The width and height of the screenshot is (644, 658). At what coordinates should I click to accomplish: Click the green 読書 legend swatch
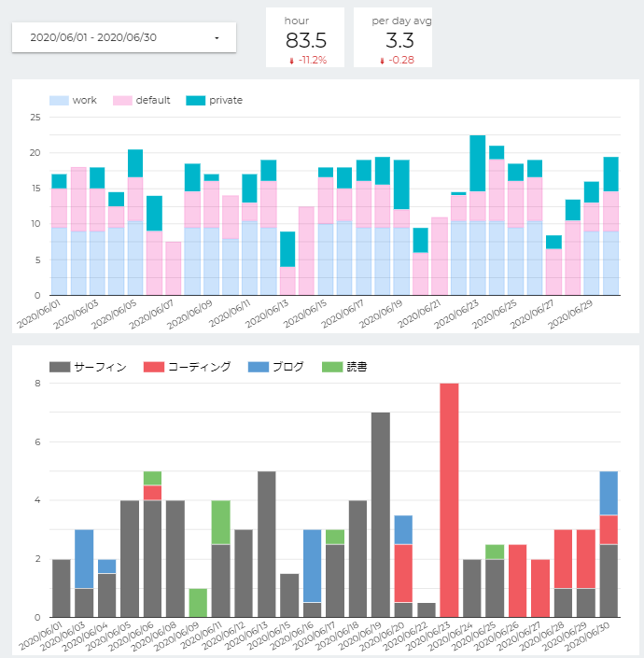(332, 367)
